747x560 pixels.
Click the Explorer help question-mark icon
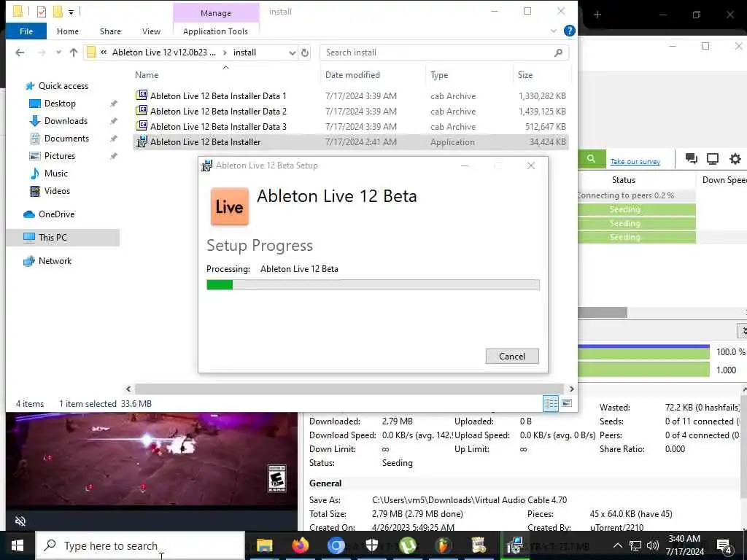569,31
